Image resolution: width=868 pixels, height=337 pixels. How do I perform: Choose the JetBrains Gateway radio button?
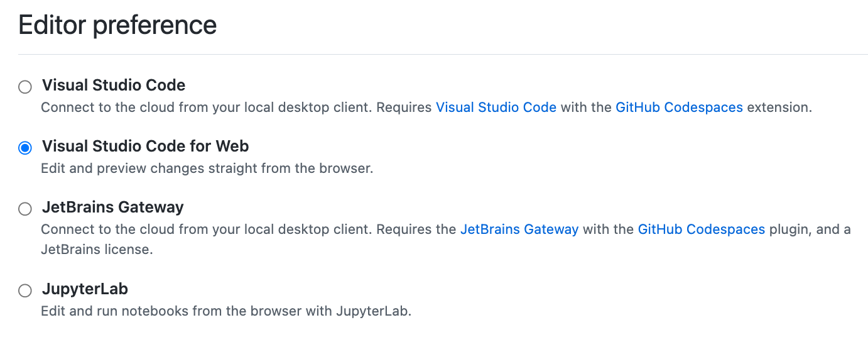click(24, 209)
